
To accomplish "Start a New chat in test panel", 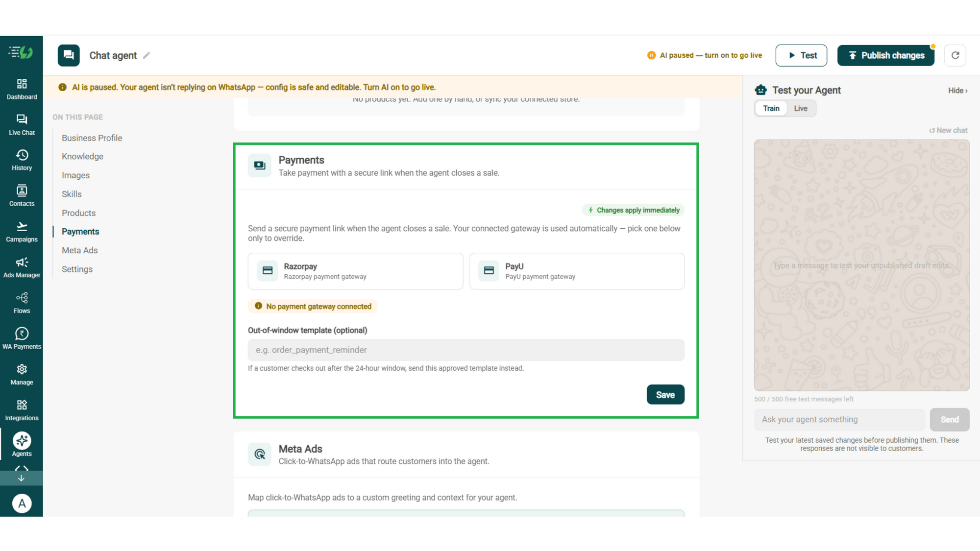I will tap(948, 130).
